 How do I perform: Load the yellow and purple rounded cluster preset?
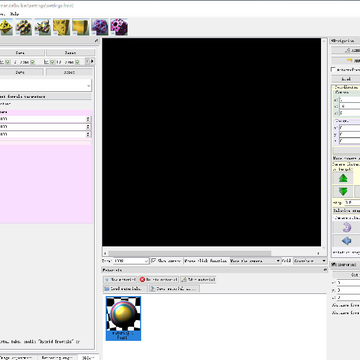pos(24,27)
